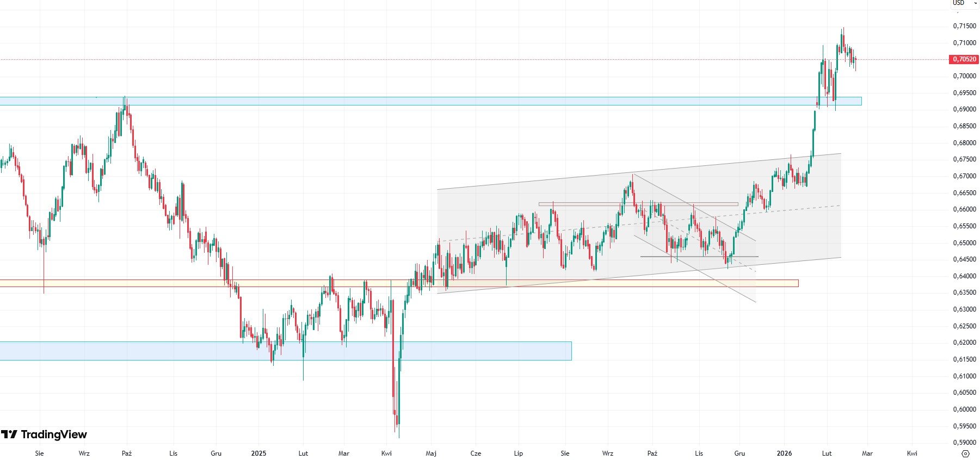Click the 2026 label on time axis
Image resolution: width=980 pixels, height=460 pixels.
(x=784, y=453)
